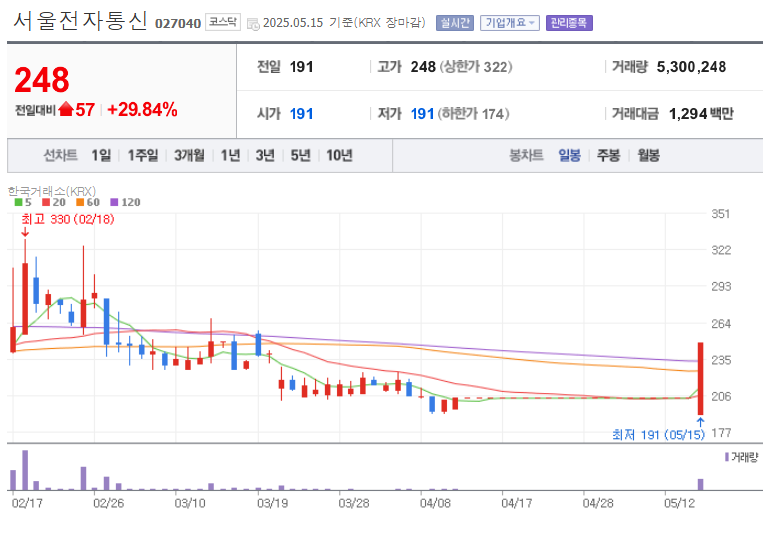Viewport: 763px width, 542px height.
Task: Click the 거래량 value 5,300,248
Action: 691,67
